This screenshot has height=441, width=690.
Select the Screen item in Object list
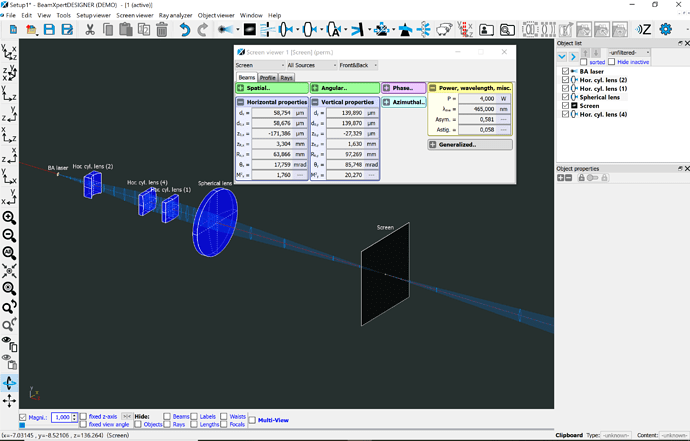[x=590, y=106]
